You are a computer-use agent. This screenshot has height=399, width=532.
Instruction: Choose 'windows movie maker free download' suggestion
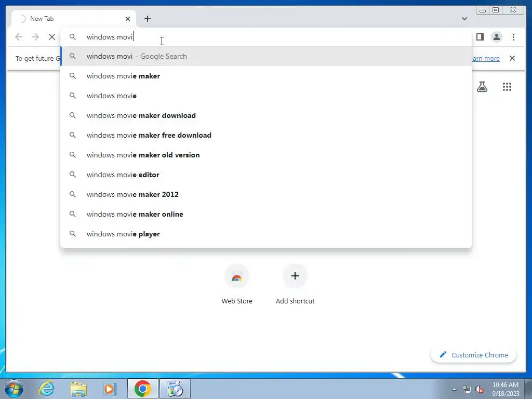pos(266,135)
